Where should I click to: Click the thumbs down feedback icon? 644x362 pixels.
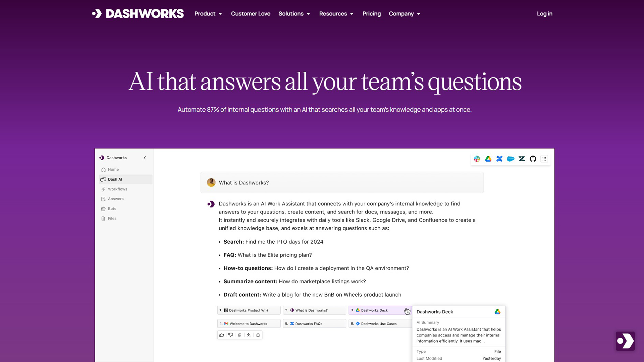(230, 335)
